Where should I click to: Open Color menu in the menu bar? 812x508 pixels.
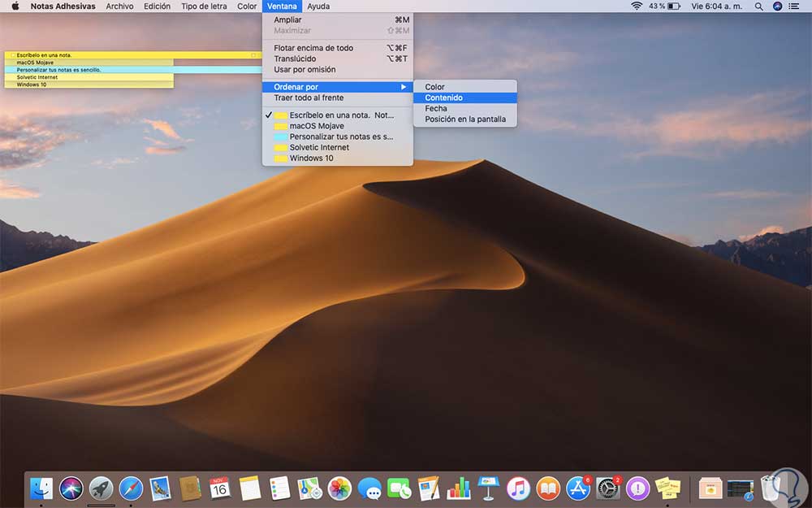247,7
